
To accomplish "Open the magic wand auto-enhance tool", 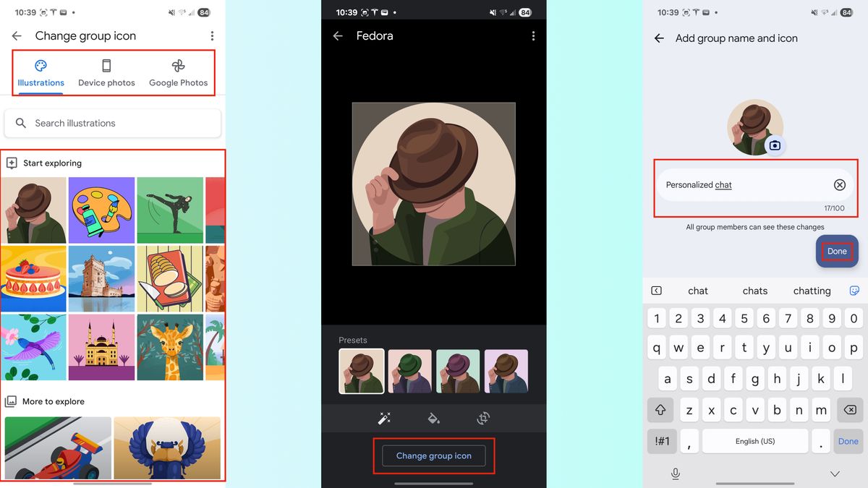I will (384, 418).
